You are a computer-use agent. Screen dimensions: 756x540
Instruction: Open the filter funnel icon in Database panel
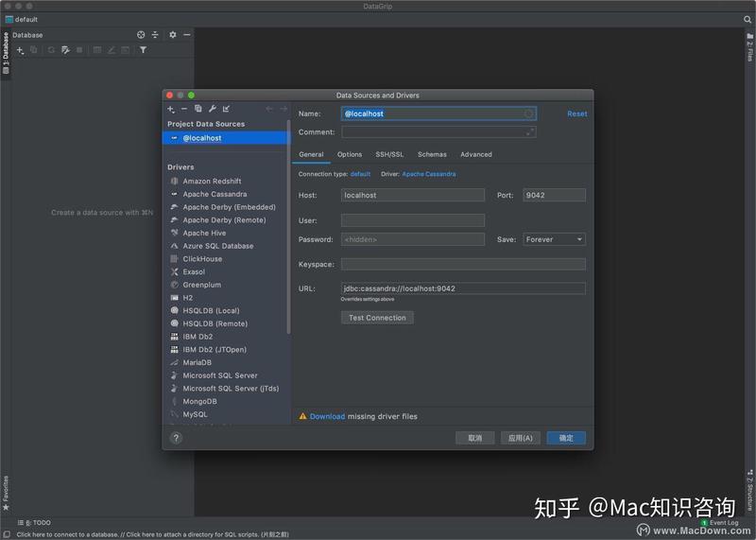pyautogui.click(x=144, y=50)
